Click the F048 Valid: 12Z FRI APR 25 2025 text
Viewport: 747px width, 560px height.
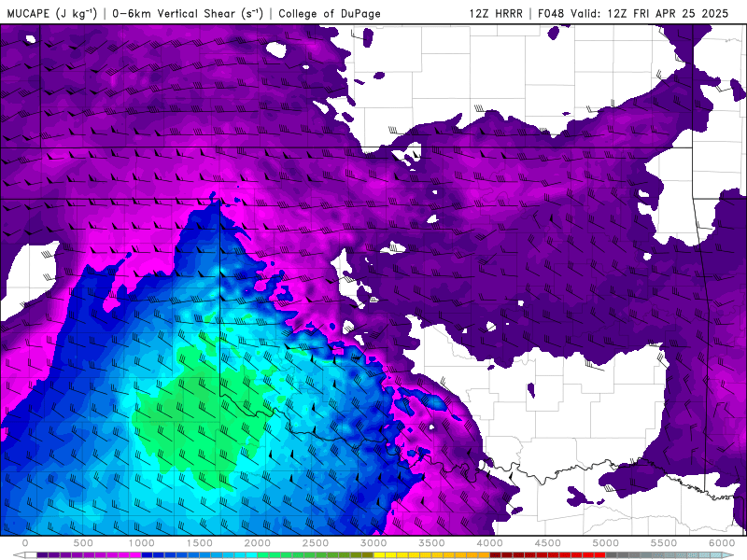(x=633, y=13)
